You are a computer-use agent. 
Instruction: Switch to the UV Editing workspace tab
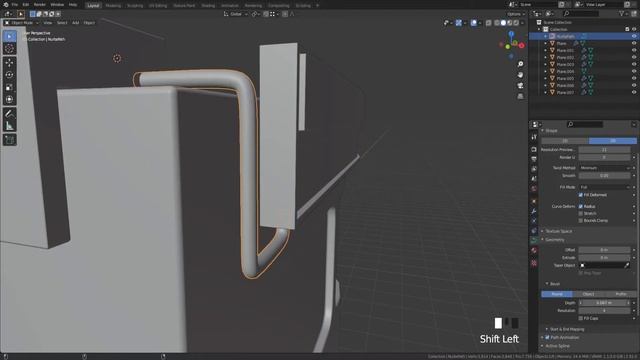(158, 6)
